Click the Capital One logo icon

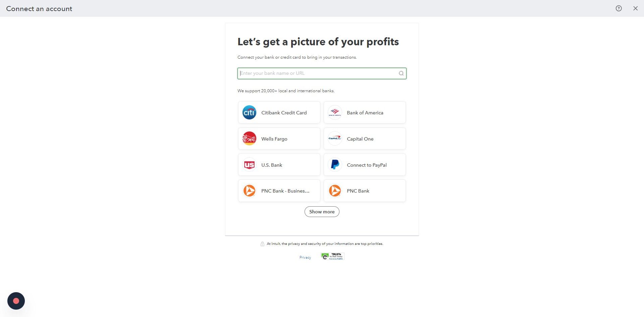pos(335,139)
